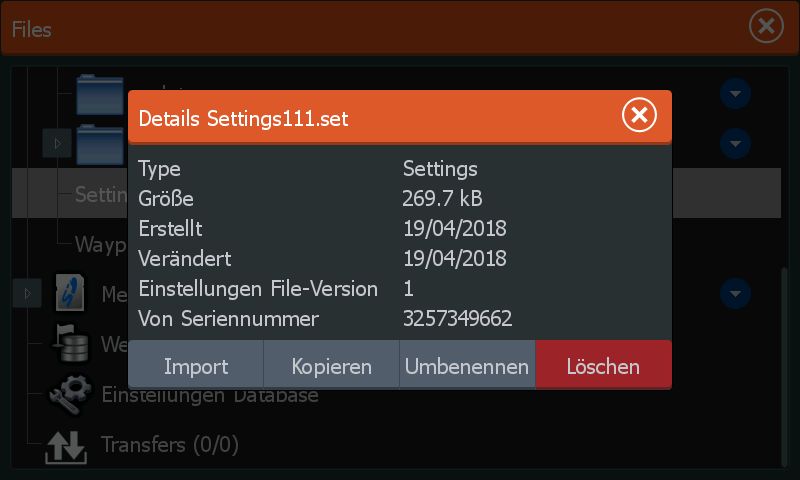Choose Umbenennen to rename the file
800x480 pixels.
(467, 366)
